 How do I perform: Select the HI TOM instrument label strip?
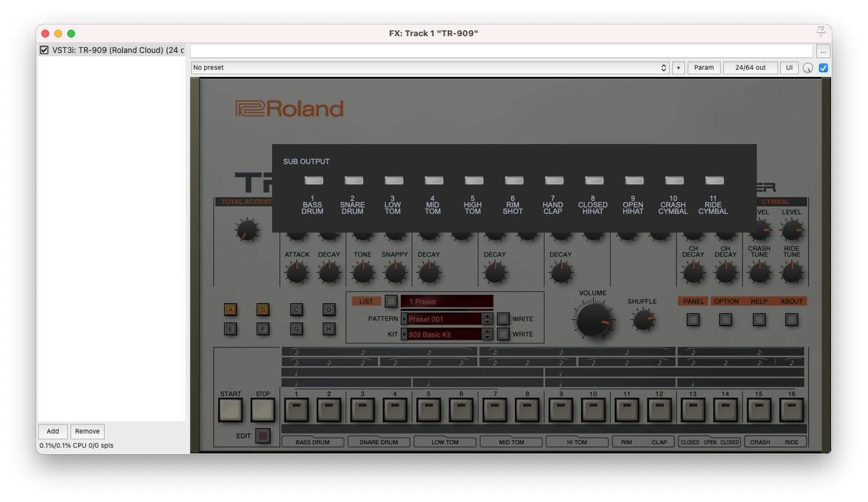click(x=577, y=441)
